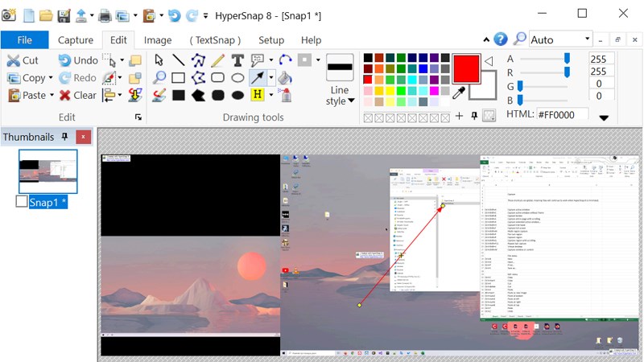Toggle the pin icon below color palette
644x362 pixels.
(474, 117)
